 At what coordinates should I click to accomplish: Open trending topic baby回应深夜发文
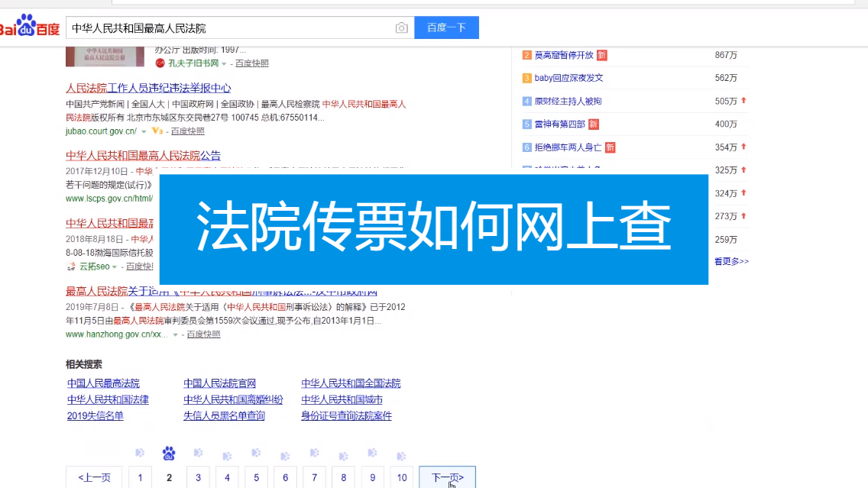[569, 78]
